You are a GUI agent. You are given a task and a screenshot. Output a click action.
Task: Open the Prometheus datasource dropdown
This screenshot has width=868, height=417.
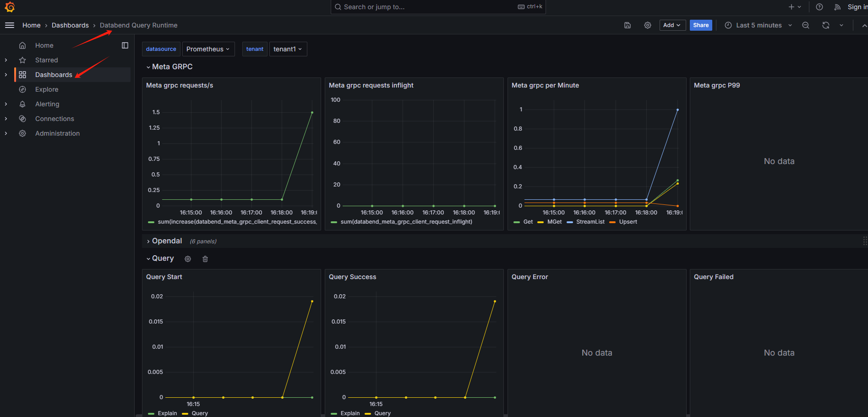coord(208,49)
